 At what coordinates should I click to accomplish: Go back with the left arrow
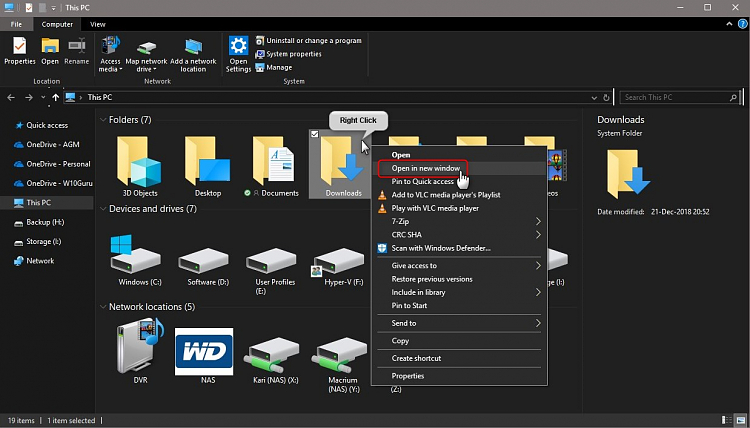(11, 98)
